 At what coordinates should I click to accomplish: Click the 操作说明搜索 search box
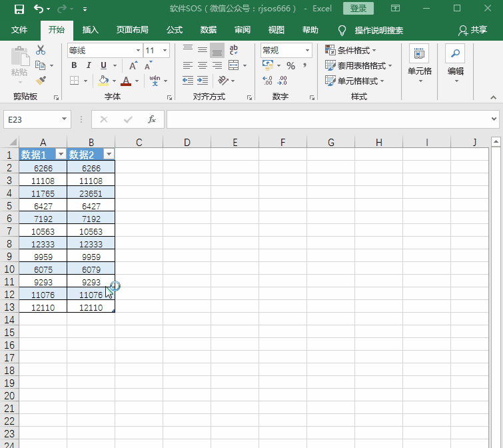point(370,30)
